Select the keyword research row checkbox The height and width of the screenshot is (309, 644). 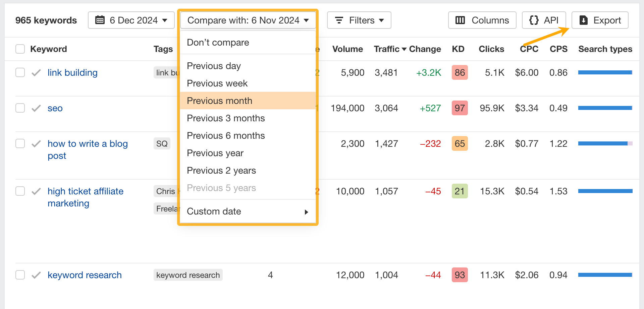(x=20, y=275)
